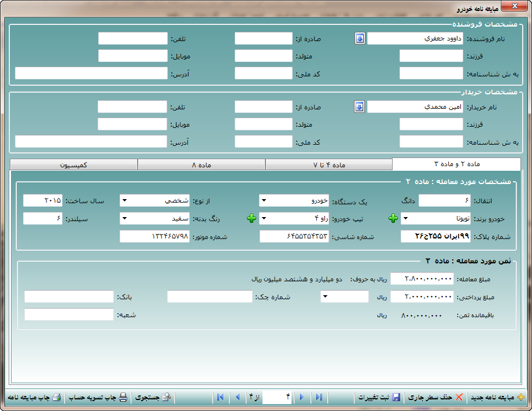Print settlement via چاپ تسویه حساب
Viewport: 532px width, 411px height.
[123, 398]
